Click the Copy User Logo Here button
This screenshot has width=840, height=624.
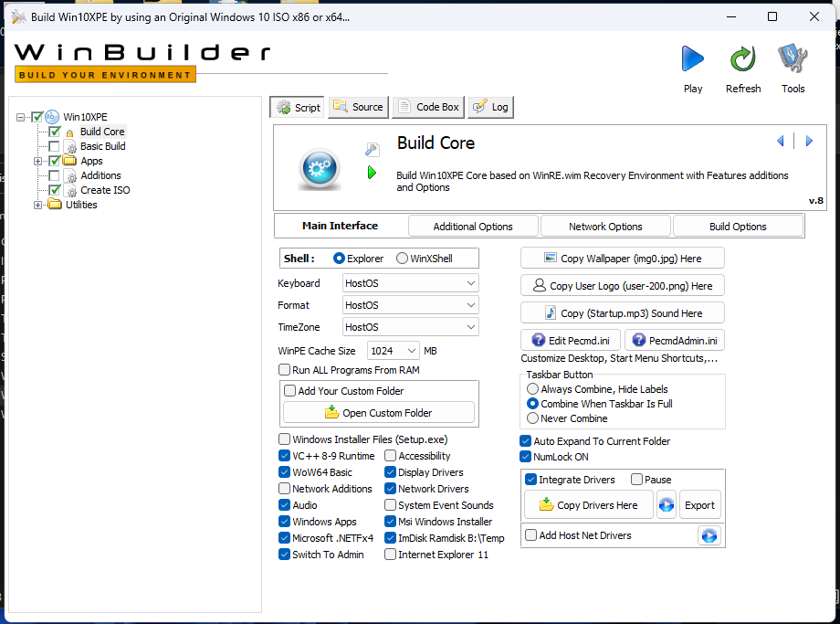tap(623, 285)
